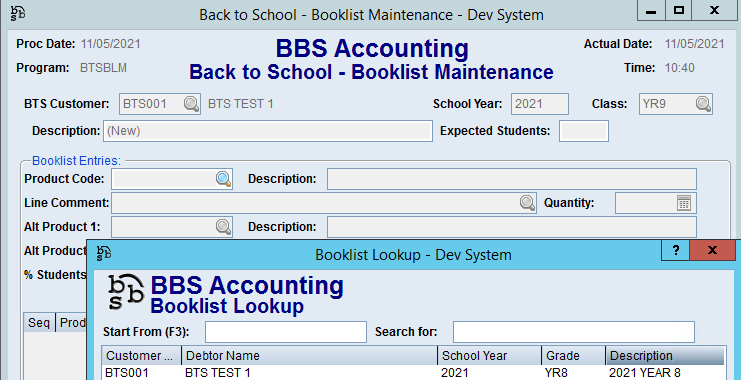The image size is (741, 380).
Task: Sort by the Debtor Name column header
Action: click(x=310, y=355)
